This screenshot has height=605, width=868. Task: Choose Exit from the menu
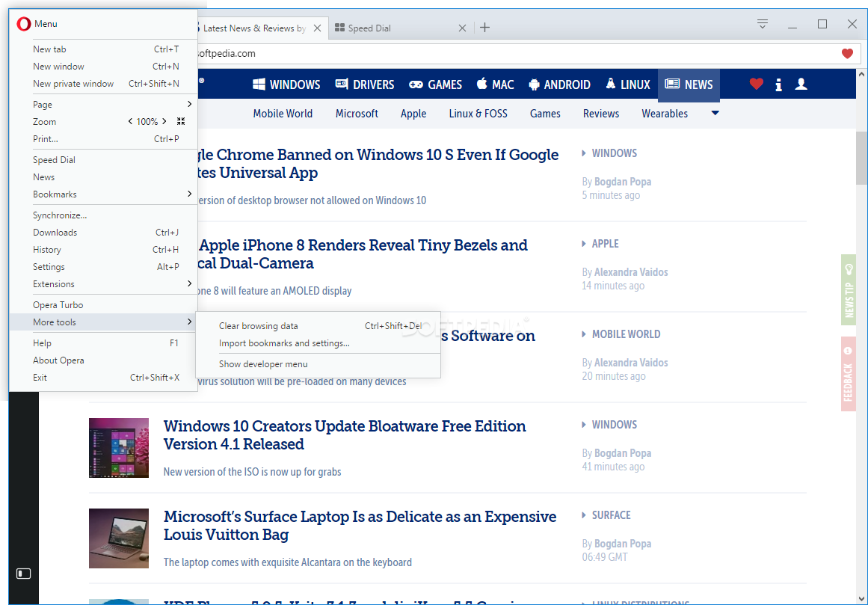point(103,378)
